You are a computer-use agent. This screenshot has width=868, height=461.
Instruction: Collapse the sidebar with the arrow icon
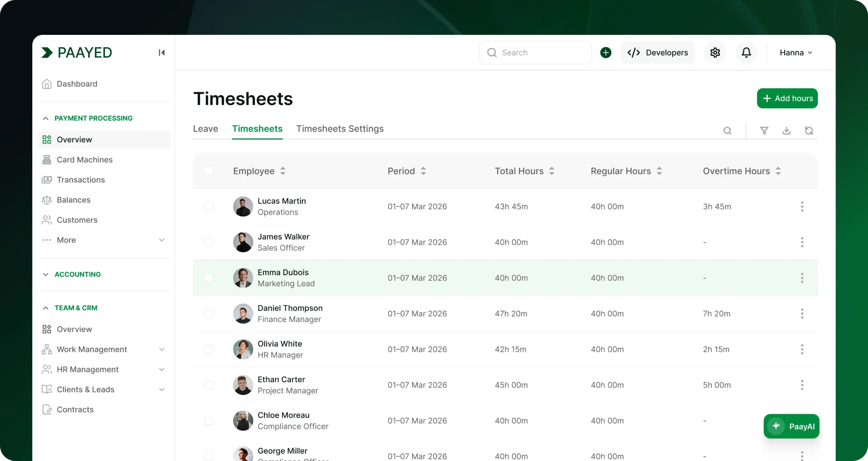click(161, 53)
